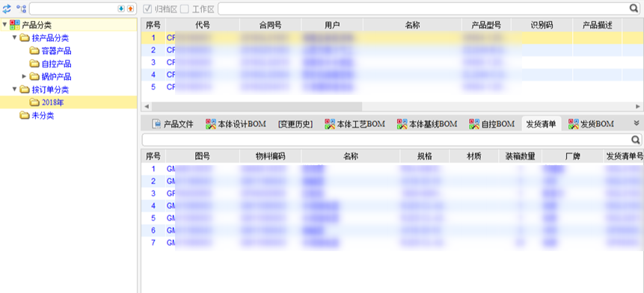Click the 装箱数量 column header

click(520, 156)
